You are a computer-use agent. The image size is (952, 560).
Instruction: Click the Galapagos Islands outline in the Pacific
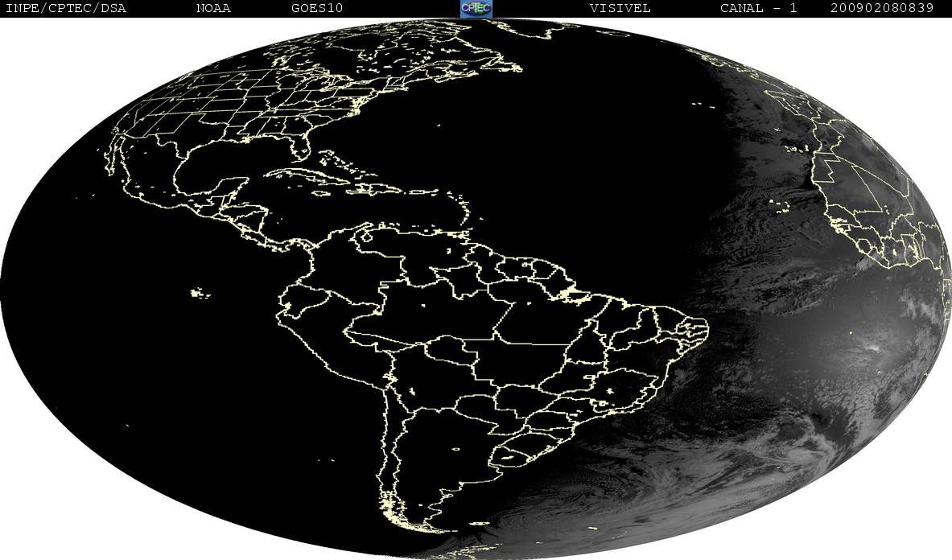[x=200, y=294]
